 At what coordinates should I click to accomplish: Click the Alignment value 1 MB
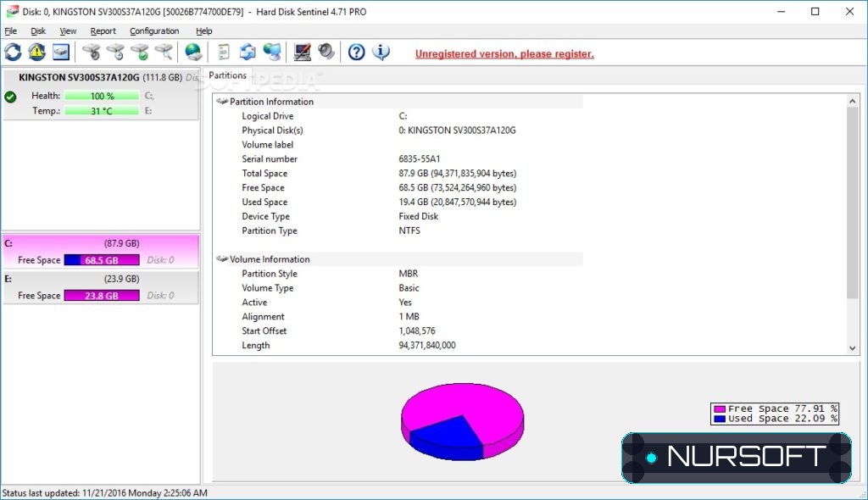tap(409, 317)
